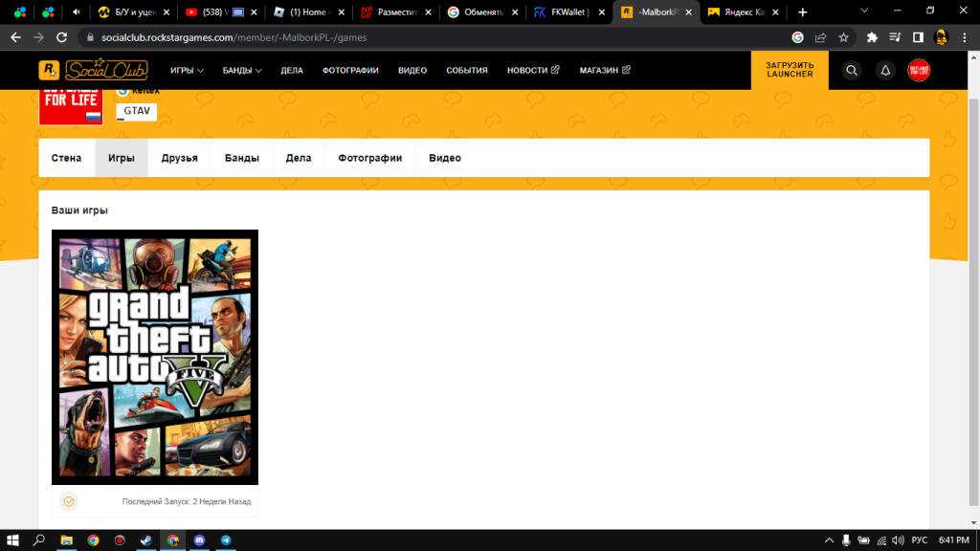Screen dimensions: 980x551
Task: Switch to the Яндекс Карты browser tab
Action: (x=744, y=11)
